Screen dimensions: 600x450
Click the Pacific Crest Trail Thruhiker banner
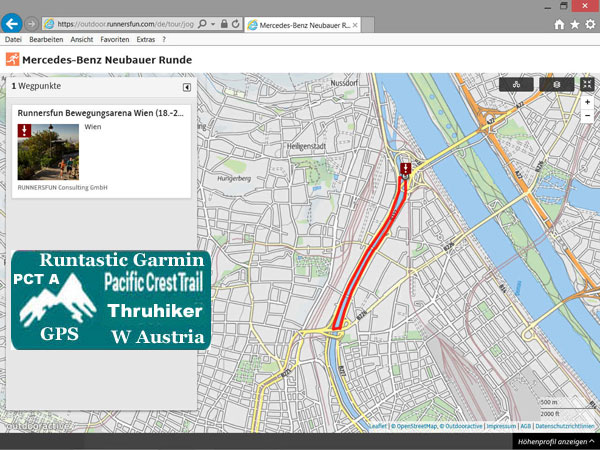[111, 300]
